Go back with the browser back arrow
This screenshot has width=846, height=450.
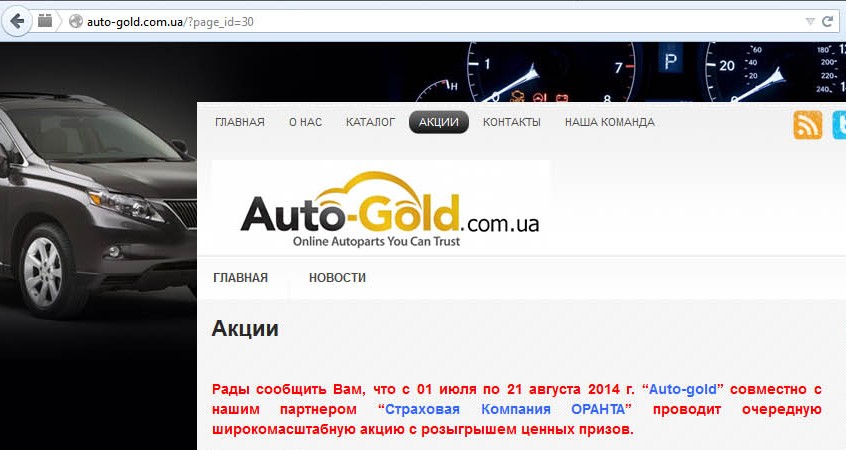17,22
